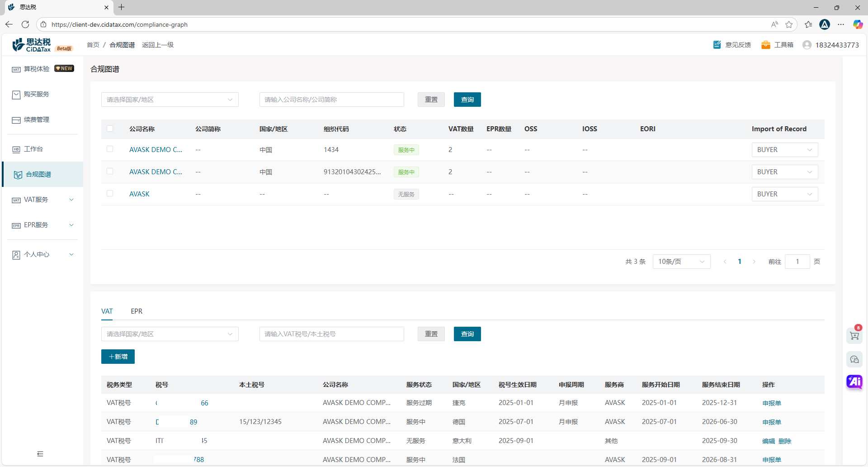Check the select-all checkbox in company table header
Screen dimensions: 868x467
110,129
